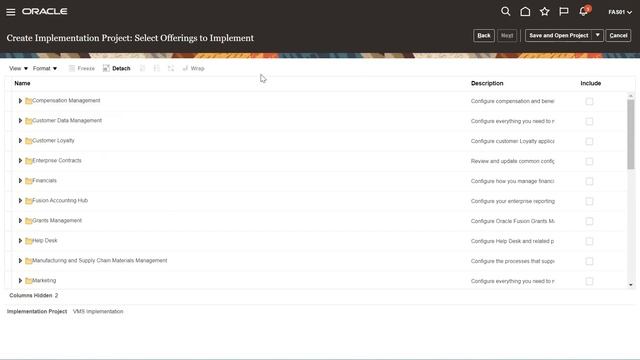Select the Financials row label
This screenshot has width=640, height=360.
tap(44, 180)
